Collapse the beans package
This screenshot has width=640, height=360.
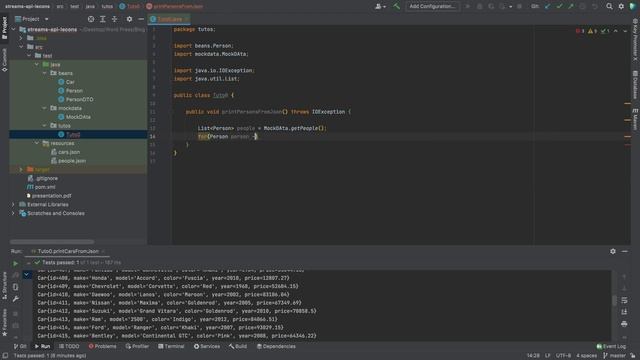click(44, 73)
